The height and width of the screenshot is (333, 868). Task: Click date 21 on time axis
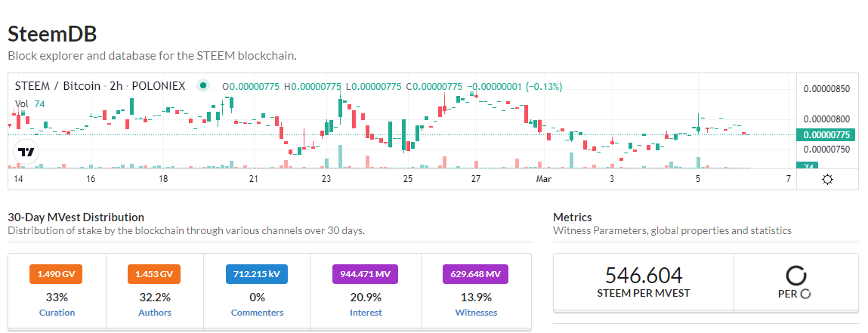tap(254, 179)
